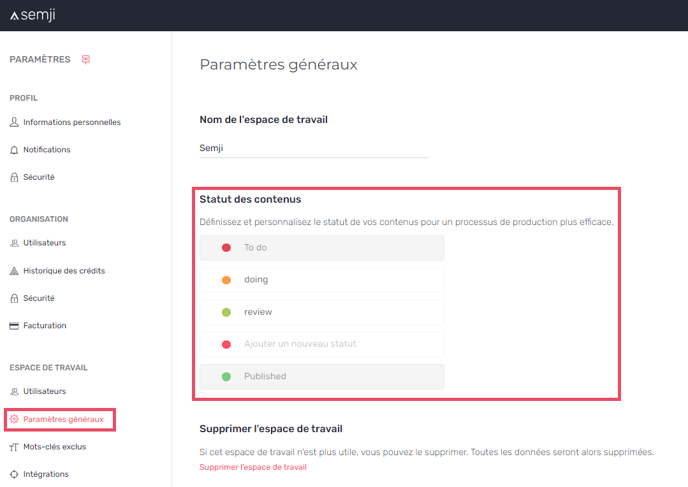Click the PARAMÈTRES sidebar title

(40, 59)
